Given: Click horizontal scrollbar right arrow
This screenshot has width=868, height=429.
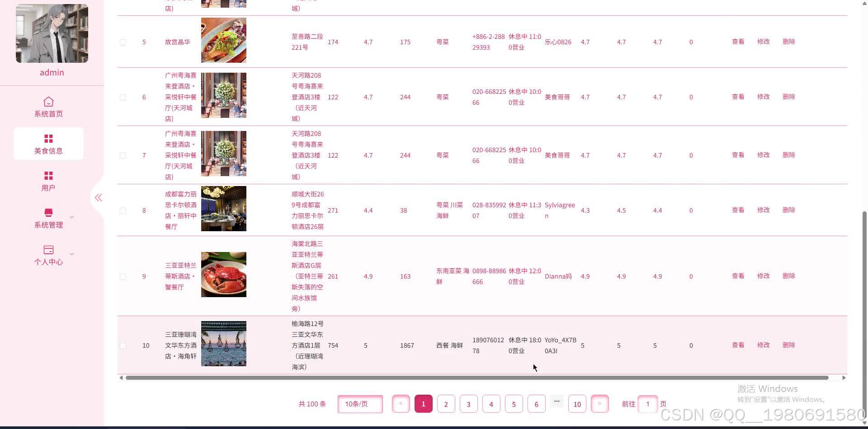Looking at the screenshot, I should point(844,378).
